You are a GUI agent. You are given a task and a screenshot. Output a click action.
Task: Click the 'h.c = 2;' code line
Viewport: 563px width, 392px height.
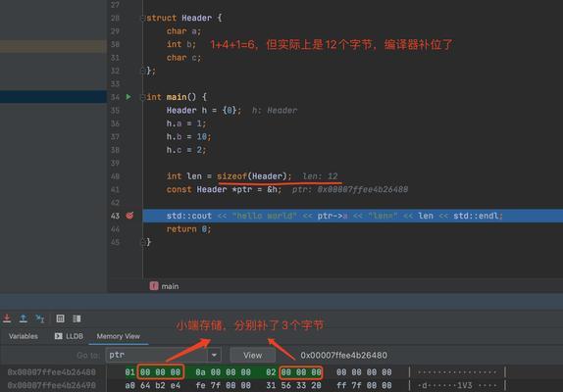[186, 150]
